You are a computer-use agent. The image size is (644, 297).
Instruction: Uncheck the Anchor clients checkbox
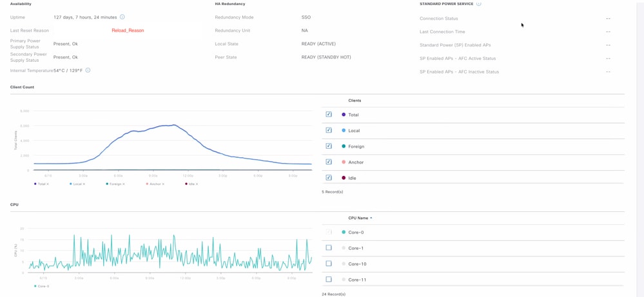[x=329, y=162]
